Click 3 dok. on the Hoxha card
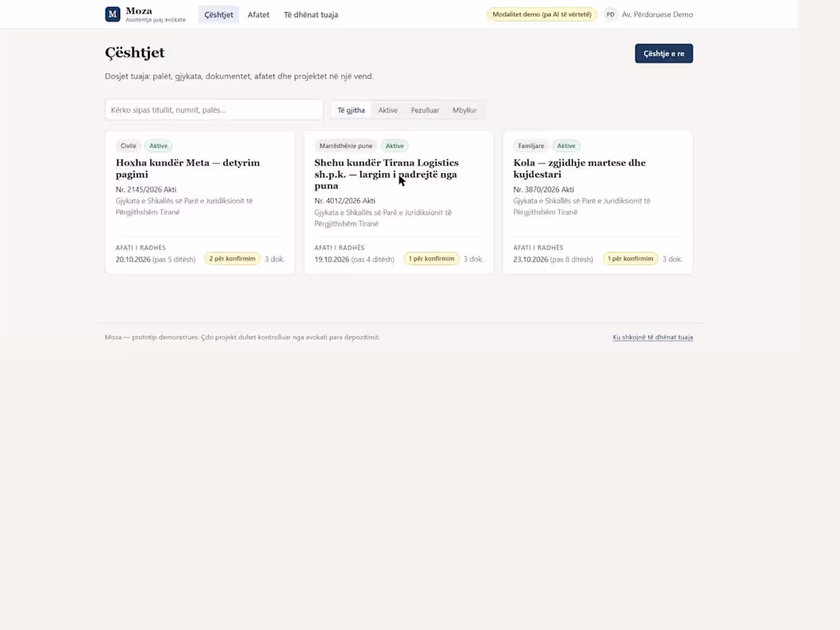 click(274, 260)
